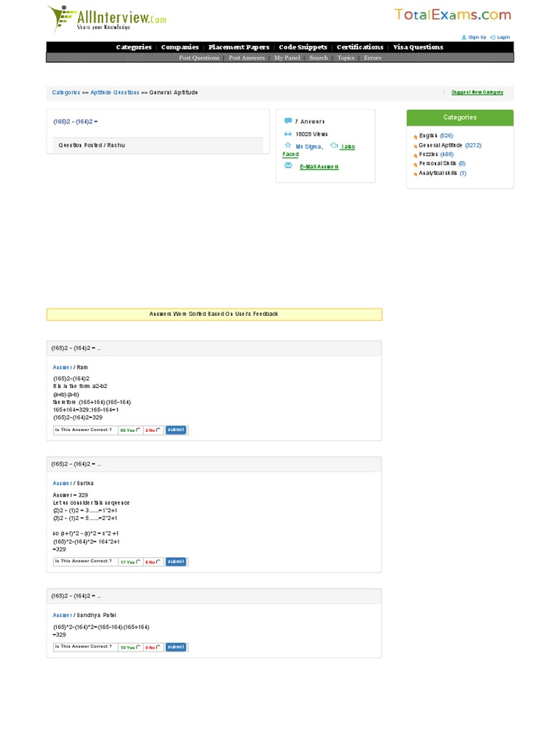
Task: Open the Errors submenu link
Action: coord(373,58)
